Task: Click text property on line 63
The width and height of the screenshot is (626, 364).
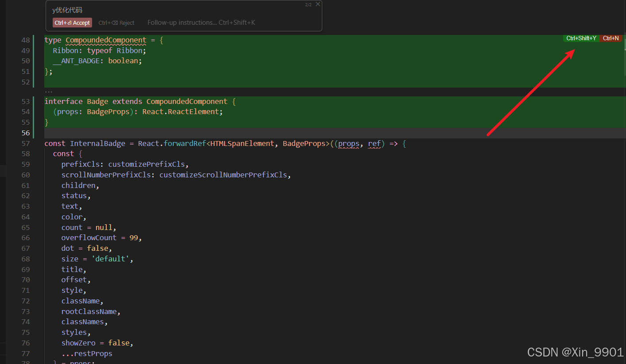Action: 70,207
